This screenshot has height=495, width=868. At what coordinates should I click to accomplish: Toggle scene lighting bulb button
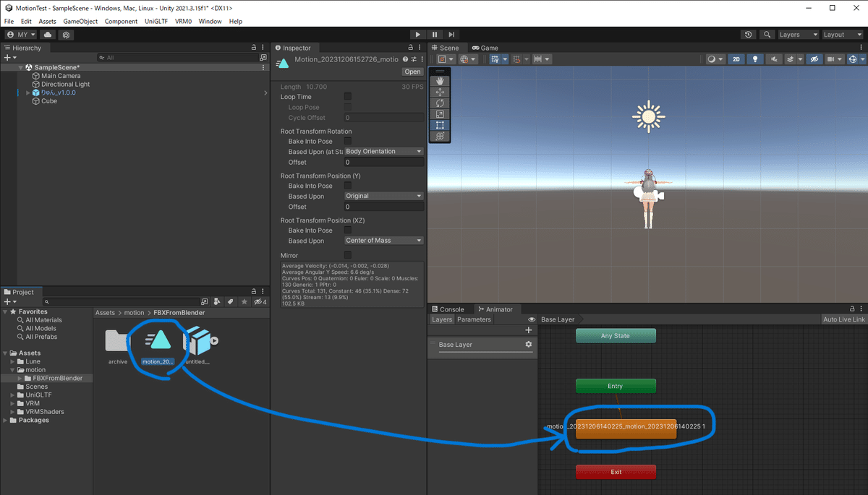(x=755, y=59)
